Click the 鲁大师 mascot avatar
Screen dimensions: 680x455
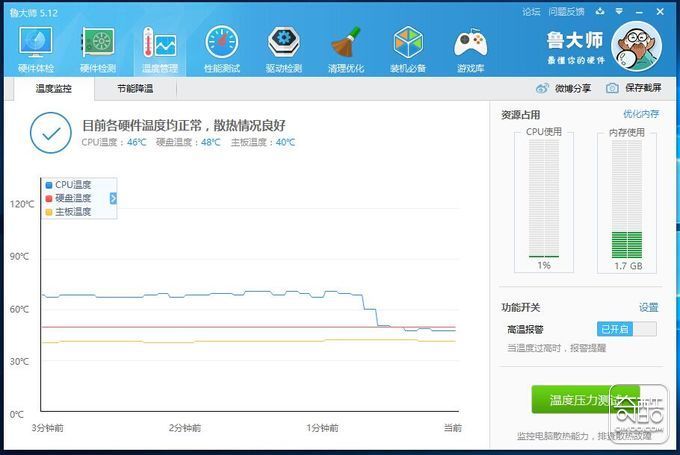tap(636, 46)
